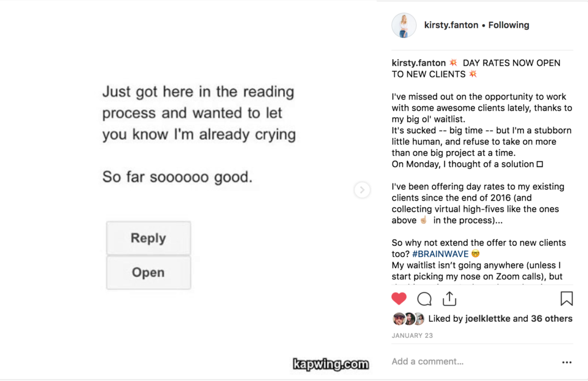Click the liker avatars beside Liked by

click(x=408, y=319)
